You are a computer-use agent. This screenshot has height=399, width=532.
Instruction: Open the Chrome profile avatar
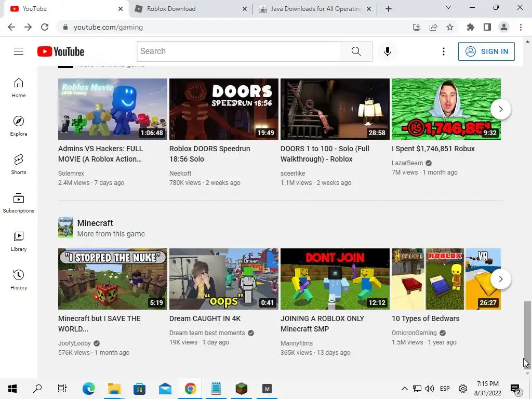point(504,27)
